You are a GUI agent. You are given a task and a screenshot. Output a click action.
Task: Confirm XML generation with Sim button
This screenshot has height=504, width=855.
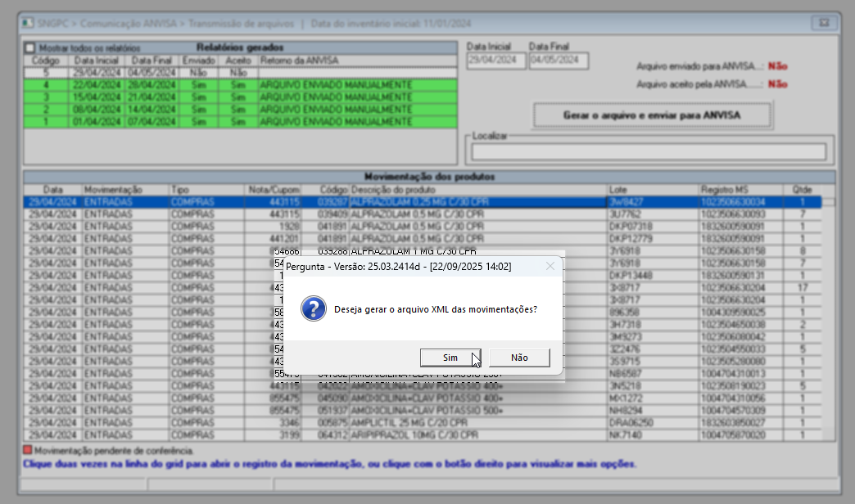pyautogui.click(x=450, y=358)
